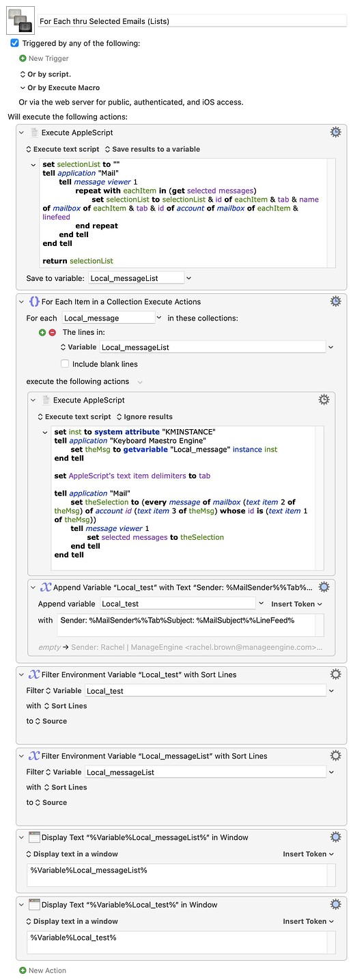
Task: Open Insert Token menu in Display Text Local_messageList action
Action: [309, 854]
